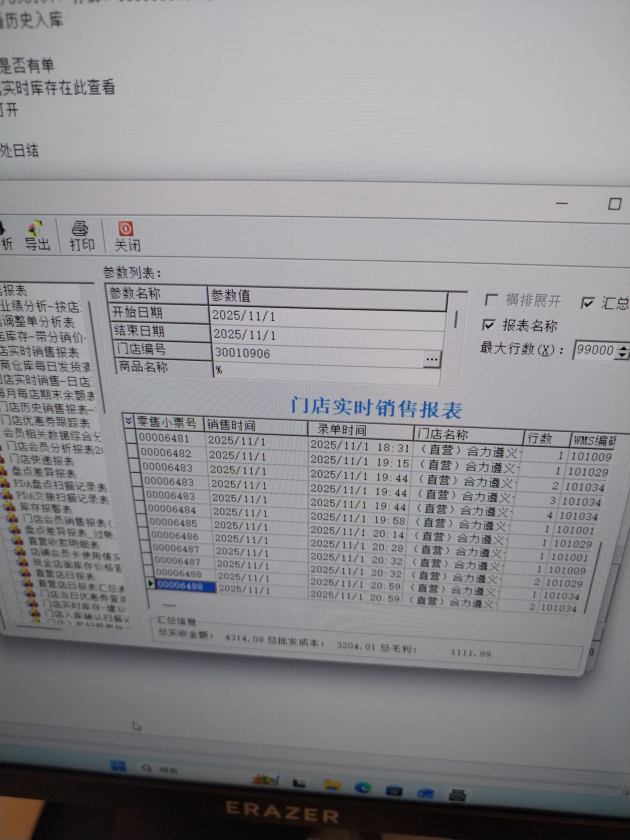Click the Windows Start button
This screenshot has width=630, height=840.
click(x=118, y=765)
